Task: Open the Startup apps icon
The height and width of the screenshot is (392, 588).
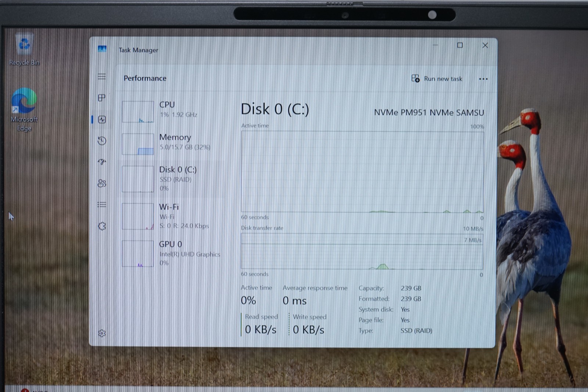Action: [x=102, y=162]
